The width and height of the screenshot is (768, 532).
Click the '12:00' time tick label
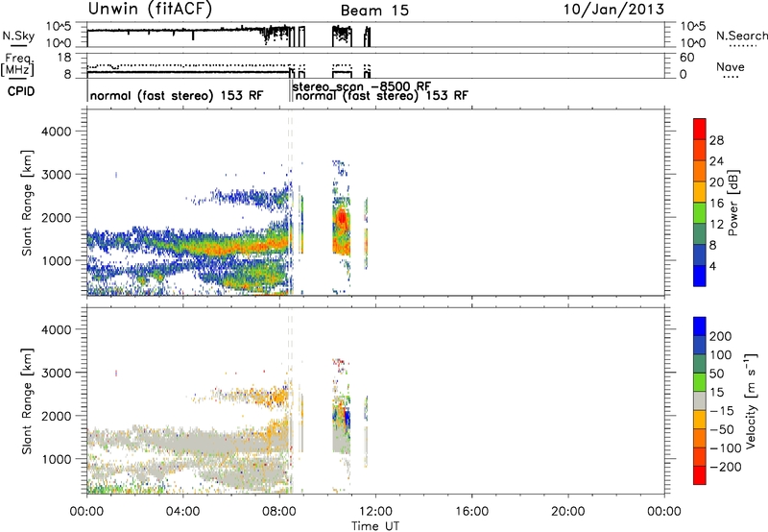tap(375, 512)
